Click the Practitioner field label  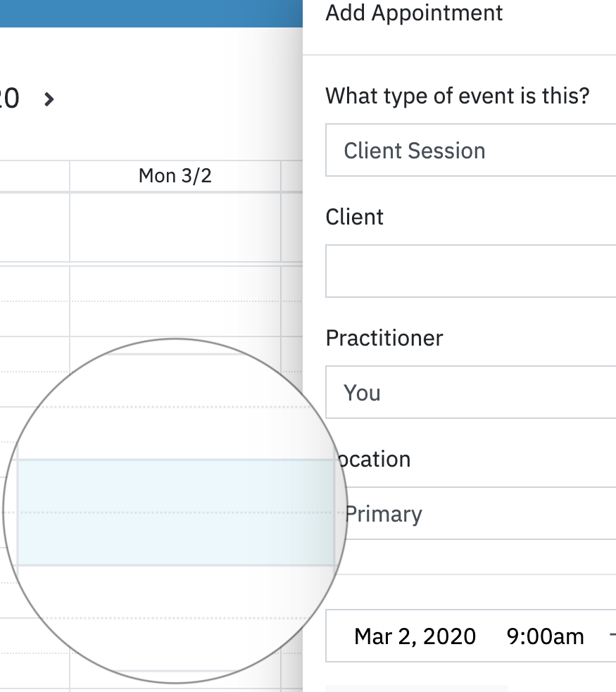click(384, 338)
